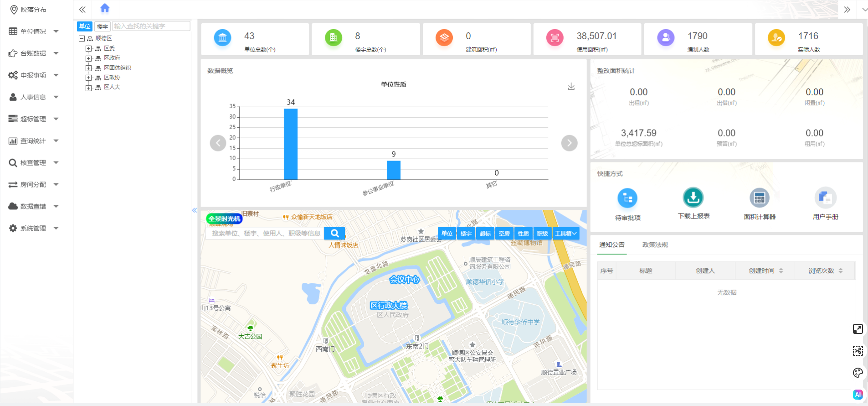Click the home icon tab
Image resolution: width=868 pixels, height=406 pixels.
(105, 8)
